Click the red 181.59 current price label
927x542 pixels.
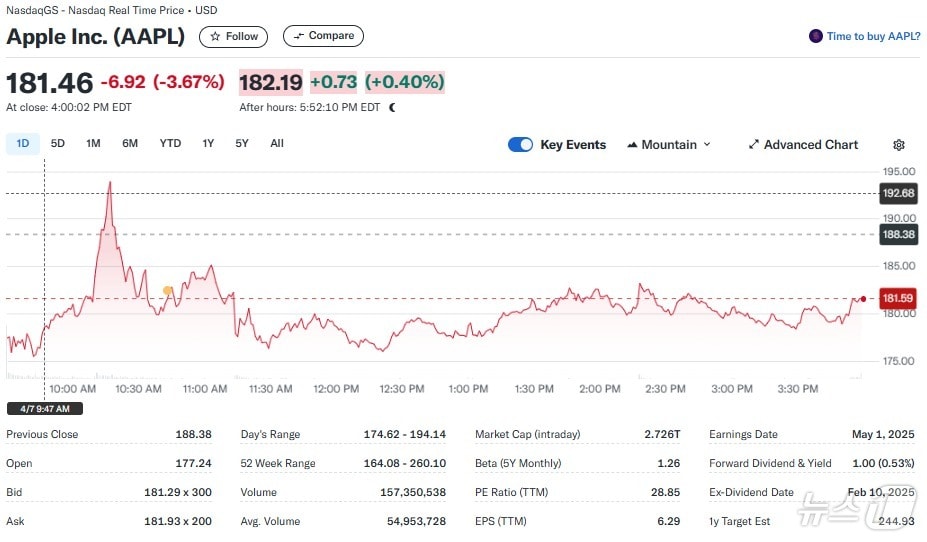click(897, 298)
